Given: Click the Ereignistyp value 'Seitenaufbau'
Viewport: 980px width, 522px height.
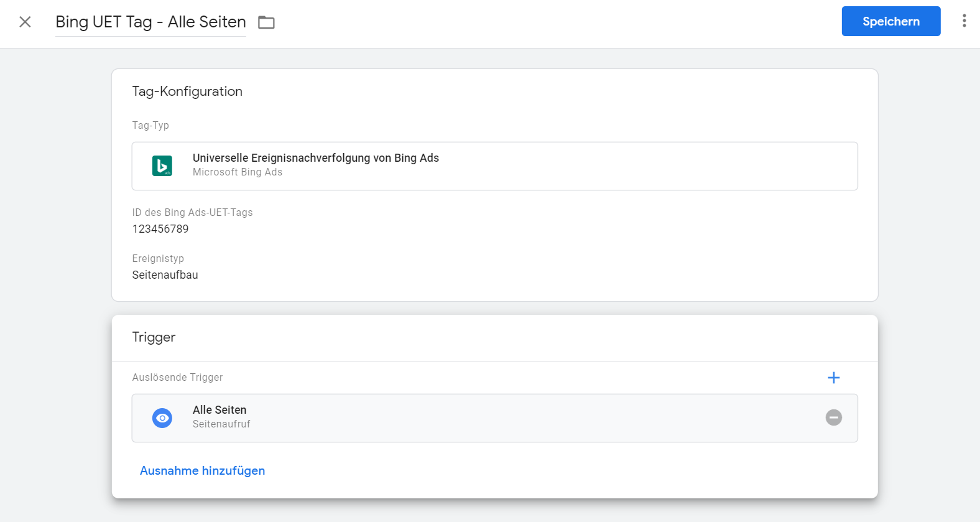Looking at the screenshot, I should pos(165,275).
